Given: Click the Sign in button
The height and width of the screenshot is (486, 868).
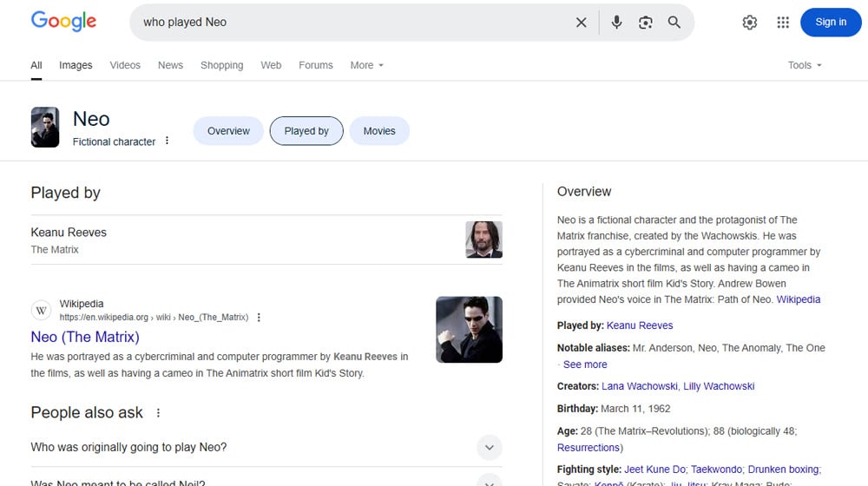Looking at the screenshot, I should (x=831, y=23).
